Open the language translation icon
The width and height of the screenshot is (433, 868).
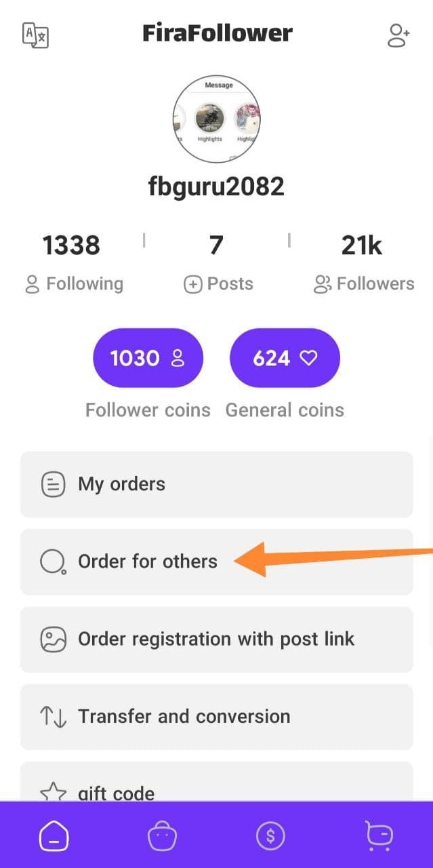point(35,35)
